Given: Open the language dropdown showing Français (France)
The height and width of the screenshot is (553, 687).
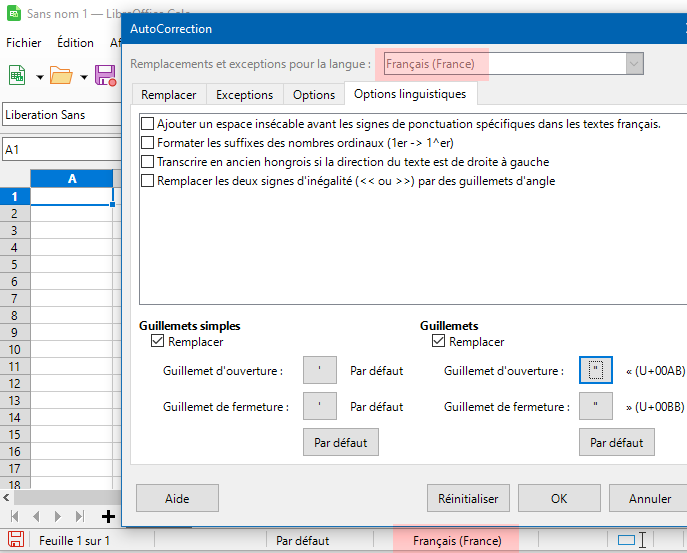Looking at the screenshot, I should coord(509,64).
